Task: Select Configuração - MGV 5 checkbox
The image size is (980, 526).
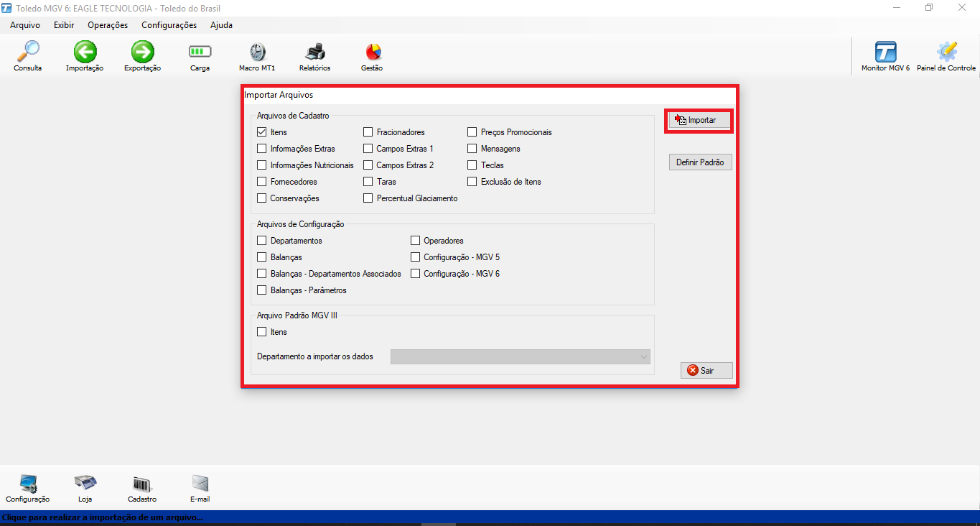Action: pyautogui.click(x=415, y=257)
